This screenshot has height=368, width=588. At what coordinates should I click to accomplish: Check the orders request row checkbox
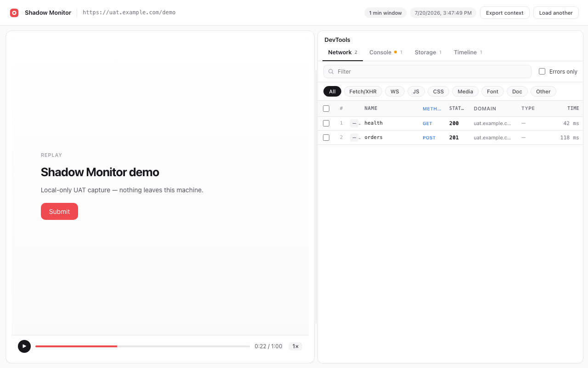click(326, 138)
